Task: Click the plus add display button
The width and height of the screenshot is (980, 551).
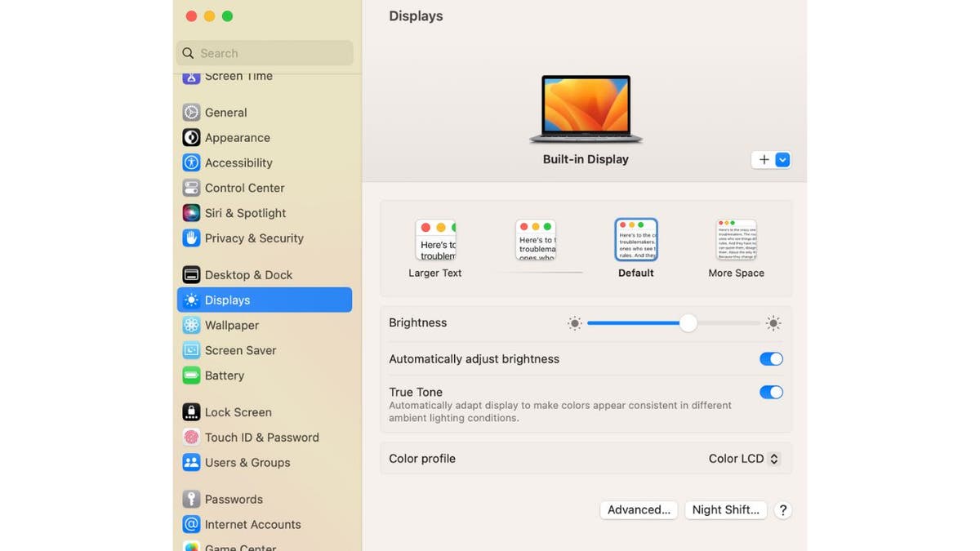Action: point(764,160)
